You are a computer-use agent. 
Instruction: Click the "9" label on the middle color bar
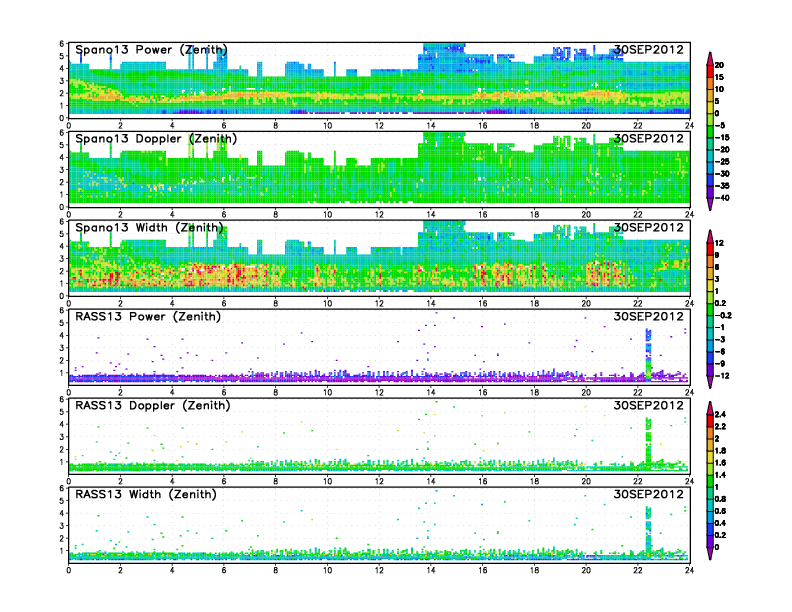pyautogui.click(x=717, y=255)
